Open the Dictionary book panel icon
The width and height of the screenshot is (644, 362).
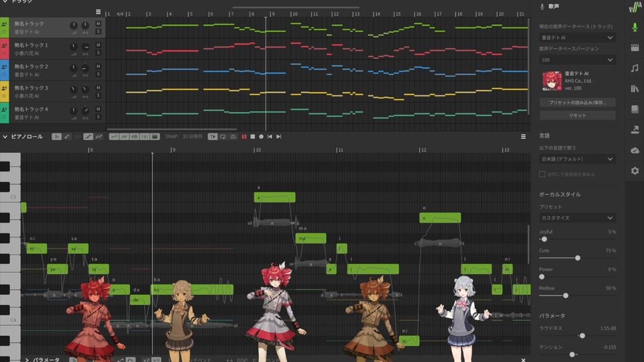coord(635,109)
